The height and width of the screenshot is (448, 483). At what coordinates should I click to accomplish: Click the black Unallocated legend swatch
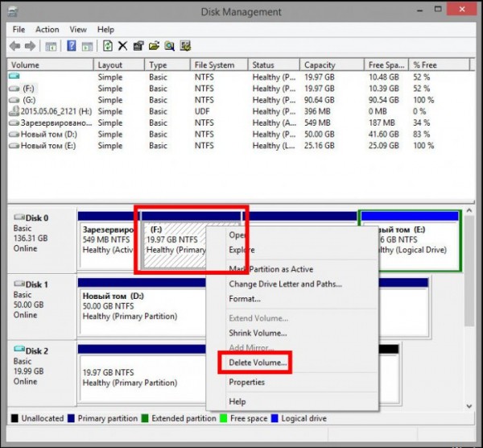(x=14, y=418)
